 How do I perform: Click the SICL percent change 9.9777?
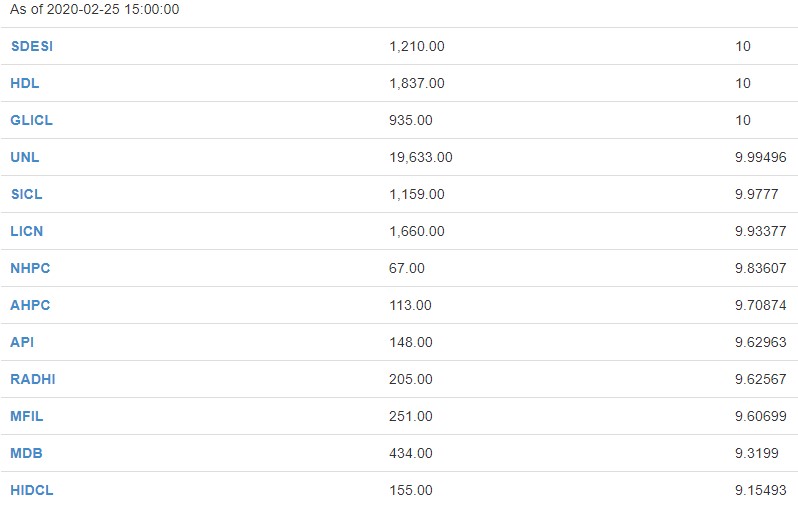[x=755, y=194]
